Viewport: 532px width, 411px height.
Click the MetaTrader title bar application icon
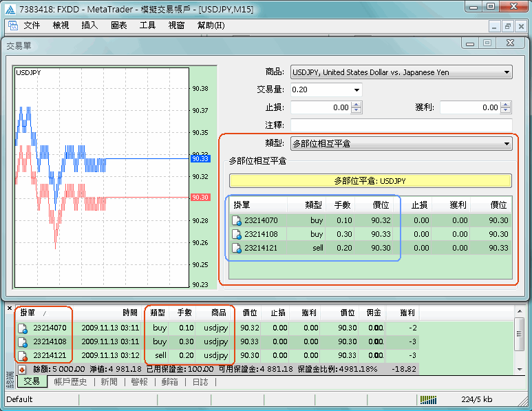pos(10,9)
